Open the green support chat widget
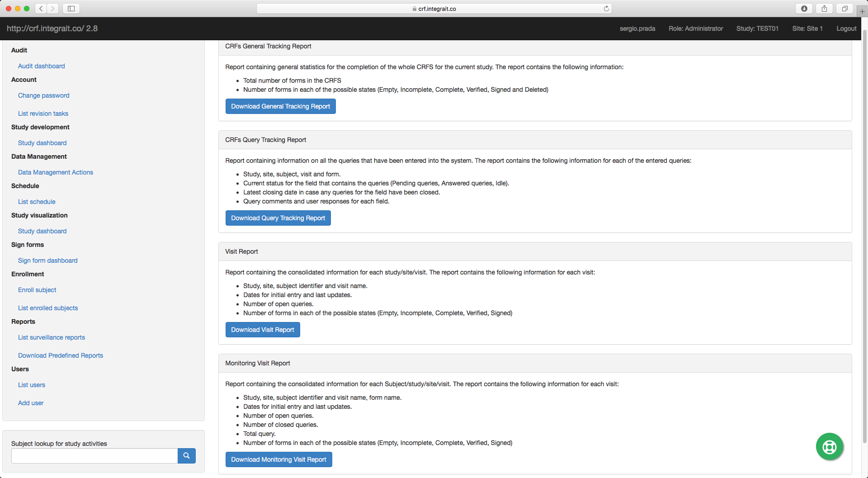Screen dimensions: 868x478 [829, 446]
